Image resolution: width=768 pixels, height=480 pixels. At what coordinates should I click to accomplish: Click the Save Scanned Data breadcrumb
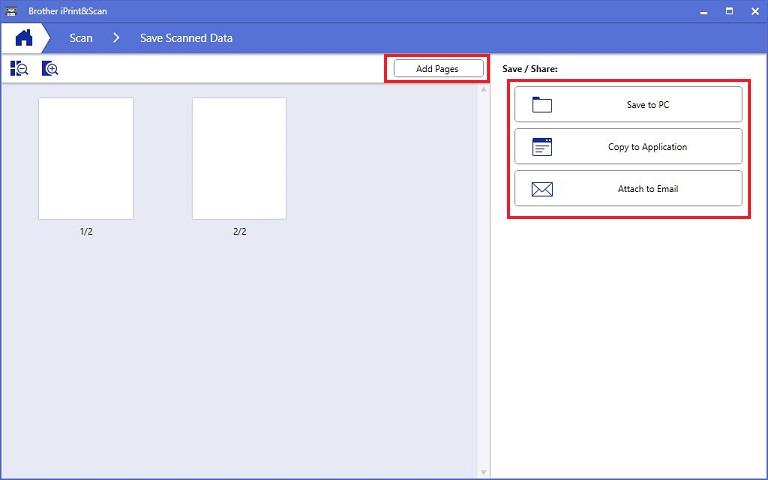coord(186,38)
